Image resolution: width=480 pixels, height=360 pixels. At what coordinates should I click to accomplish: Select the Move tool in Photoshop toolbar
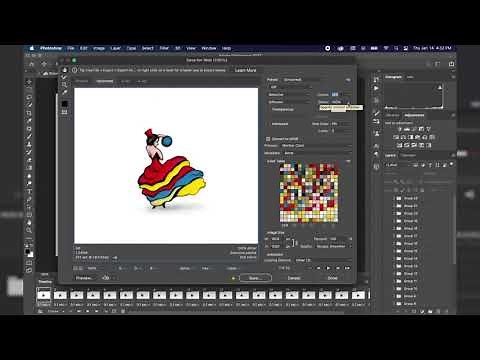(29, 82)
